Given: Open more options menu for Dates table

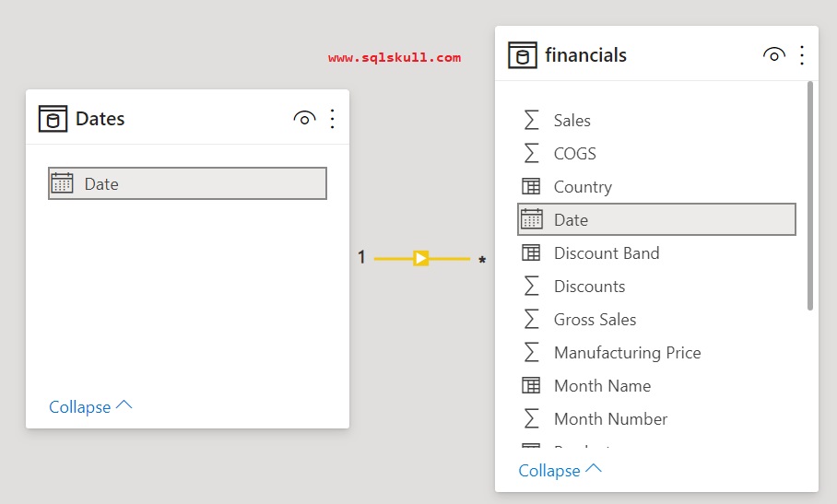Looking at the screenshot, I should 333,119.
